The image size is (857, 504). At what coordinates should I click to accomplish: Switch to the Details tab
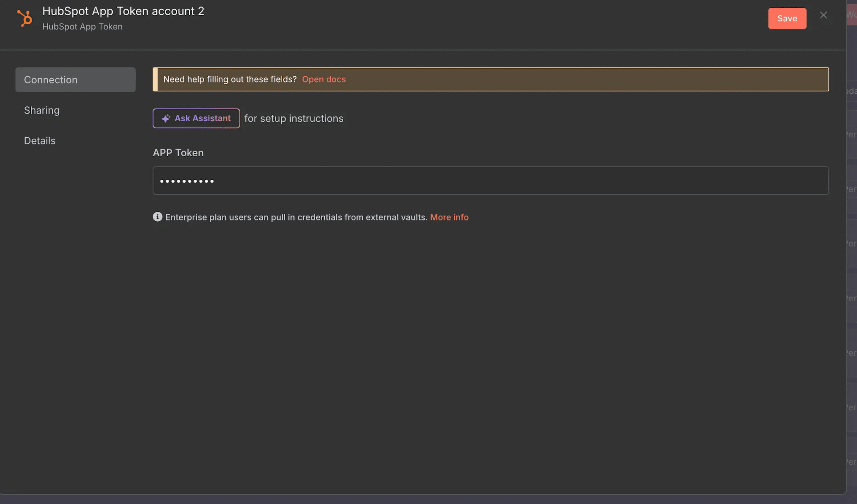pos(40,140)
